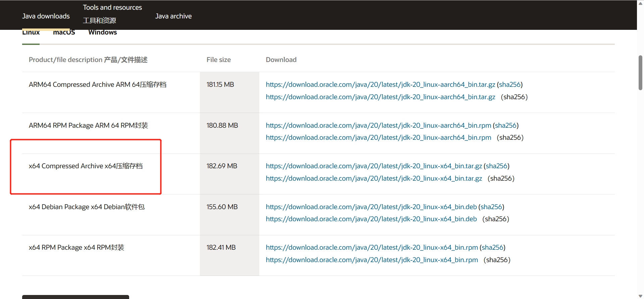Open blue sha256 link for aarch64 tar.gz
Screen dimensions: 644x299
tap(509, 84)
